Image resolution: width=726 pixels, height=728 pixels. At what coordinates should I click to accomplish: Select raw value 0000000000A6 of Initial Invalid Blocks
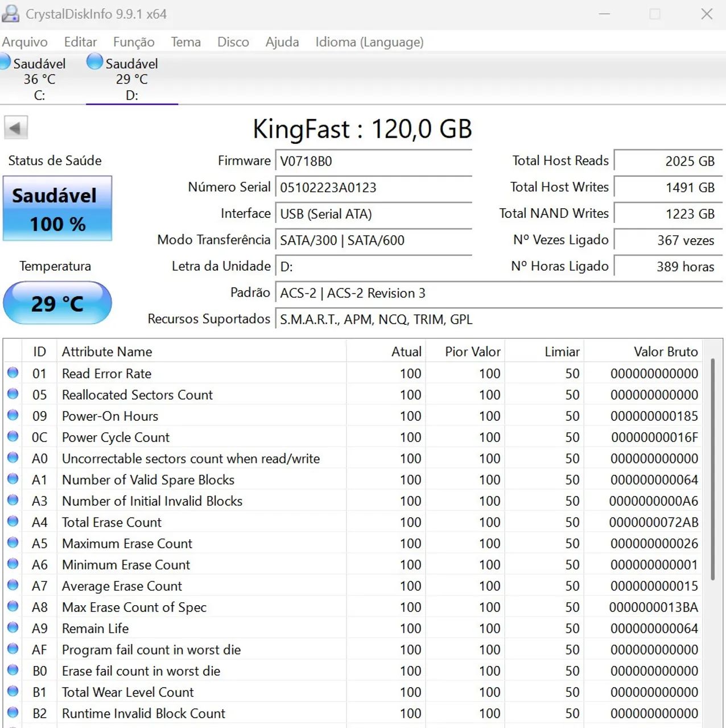click(x=654, y=501)
